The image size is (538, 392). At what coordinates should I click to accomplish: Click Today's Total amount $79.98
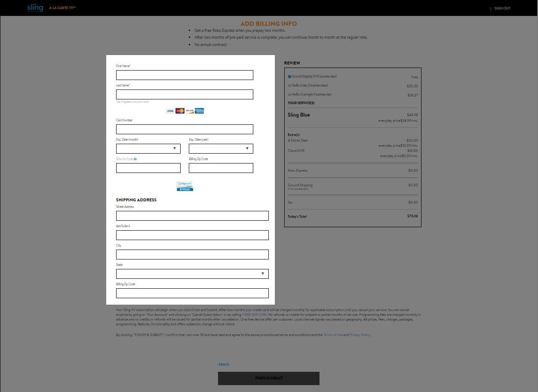click(x=412, y=216)
